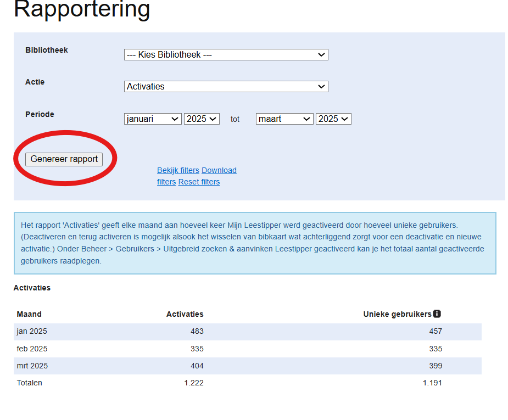Select the jan 2025 row label
508x420 pixels.
[x=32, y=332]
